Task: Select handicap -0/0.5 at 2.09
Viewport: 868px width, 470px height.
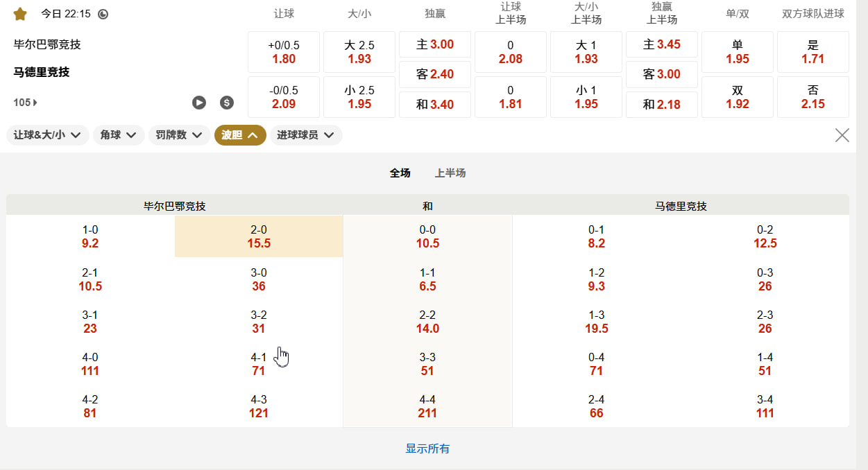Action: pyautogui.click(x=284, y=97)
